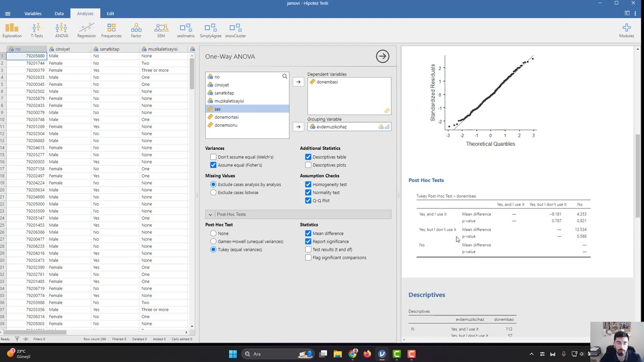The height and width of the screenshot is (362, 644).
Task: Open File Explorer from the taskbar
Action: [338, 354]
